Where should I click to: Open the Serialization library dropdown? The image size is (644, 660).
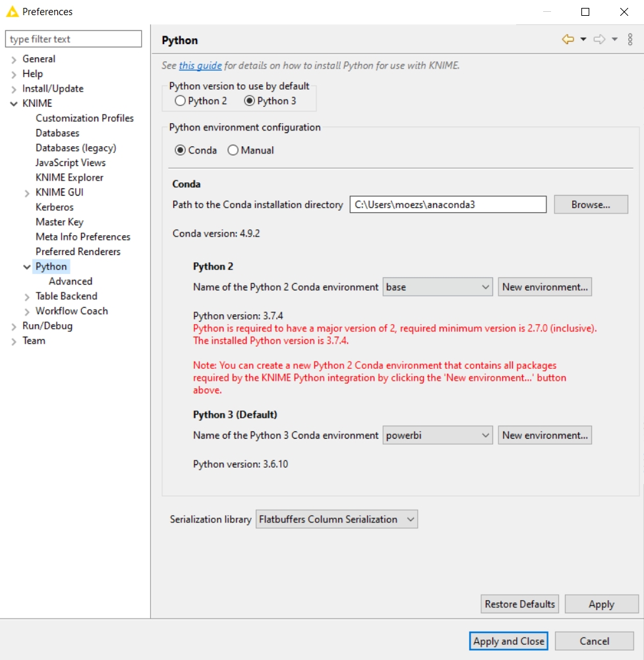click(337, 519)
